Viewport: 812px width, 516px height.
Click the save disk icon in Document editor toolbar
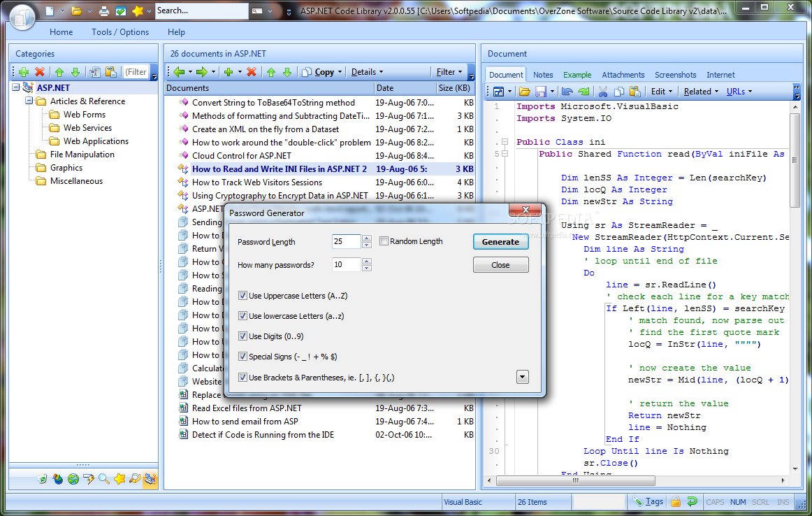click(x=541, y=92)
